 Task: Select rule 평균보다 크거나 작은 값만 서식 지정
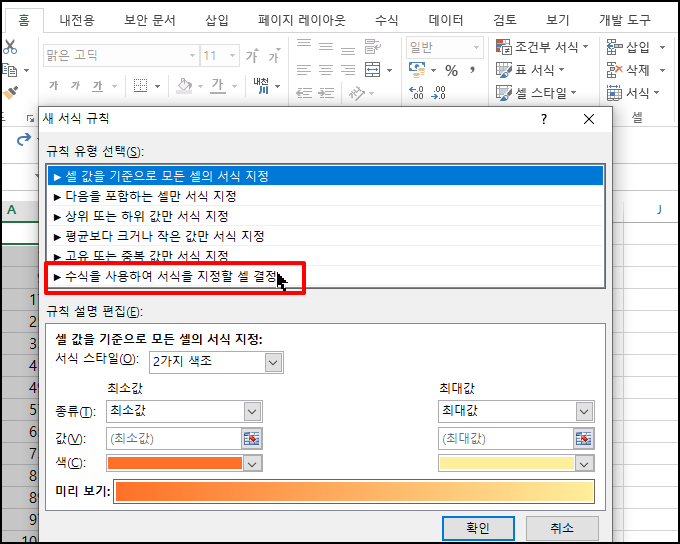326,236
